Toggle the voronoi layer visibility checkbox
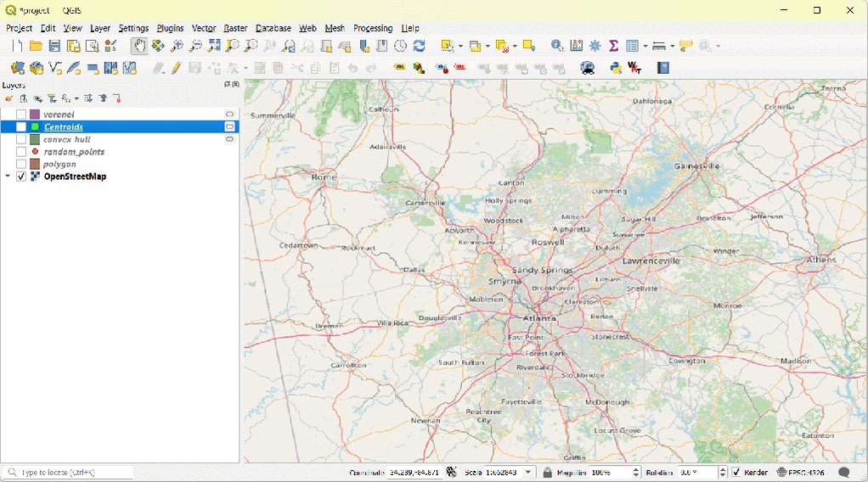Viewport: 868px width, 482px height. coord(21,114)
